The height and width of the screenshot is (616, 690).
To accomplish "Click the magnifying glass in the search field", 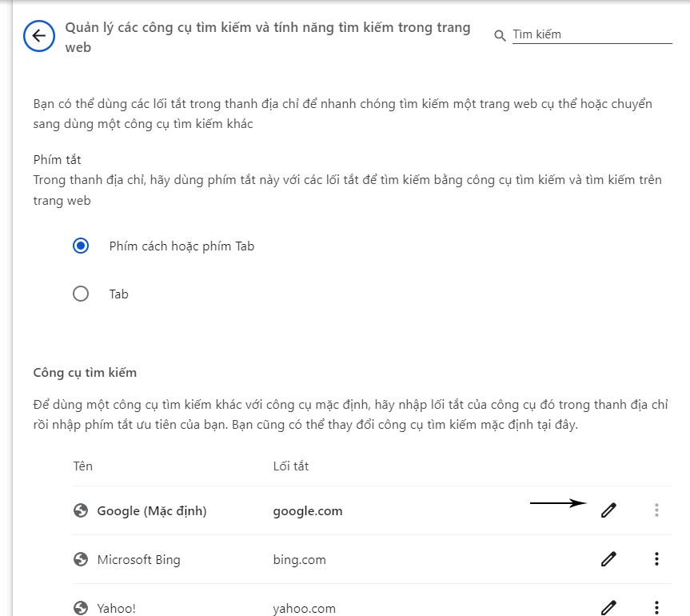I will pos(500,35).
